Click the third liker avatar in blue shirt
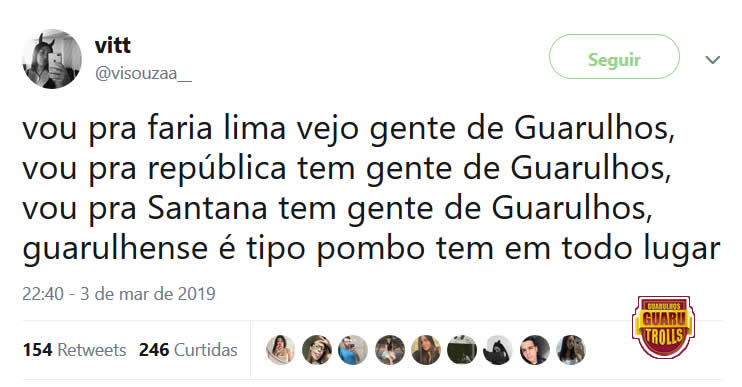742x387 pixels. click(x=353, y=350)
